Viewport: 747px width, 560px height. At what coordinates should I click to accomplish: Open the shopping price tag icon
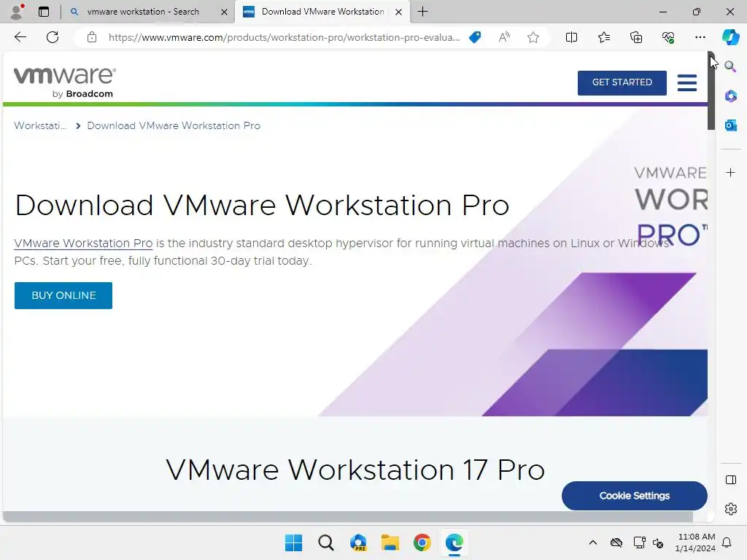pyautogui.click(x=475, y=37)
